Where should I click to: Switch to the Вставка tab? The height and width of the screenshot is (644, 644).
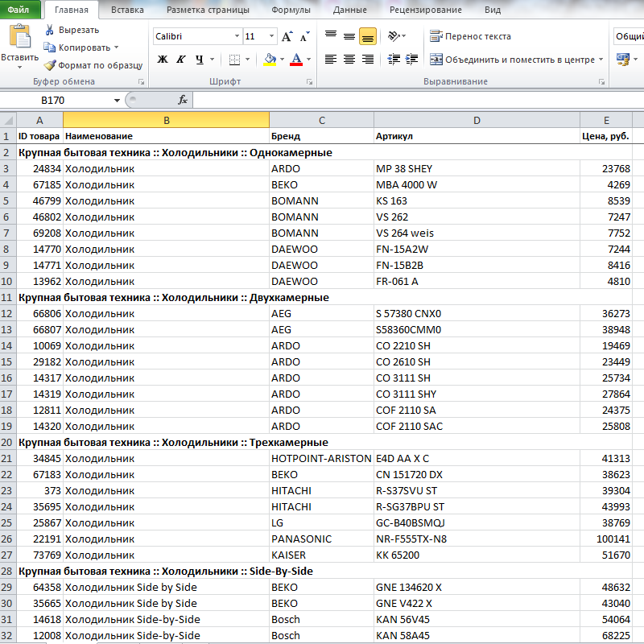pos(127,10)
